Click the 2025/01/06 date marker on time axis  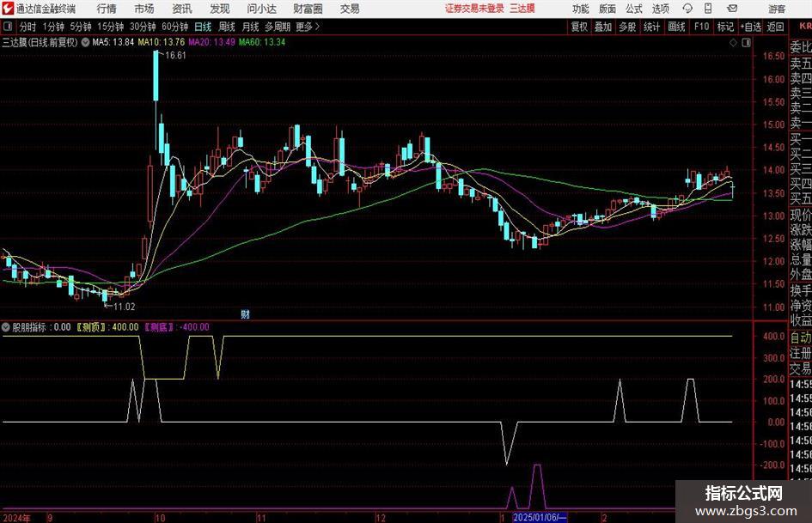tap(540, 518)
